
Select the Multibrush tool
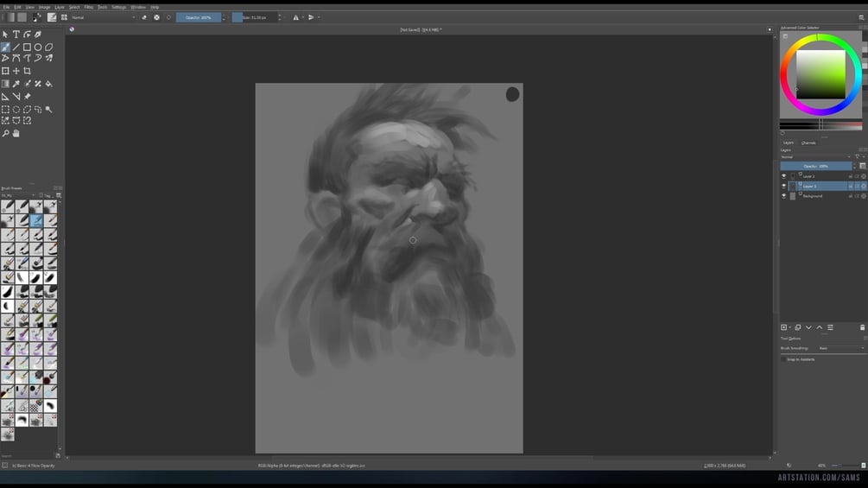click(48, 58)
